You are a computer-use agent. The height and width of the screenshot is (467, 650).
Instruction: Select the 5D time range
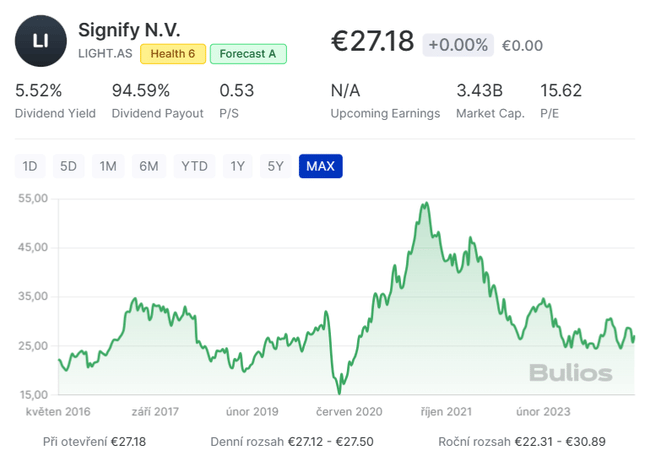pos(68,166)
